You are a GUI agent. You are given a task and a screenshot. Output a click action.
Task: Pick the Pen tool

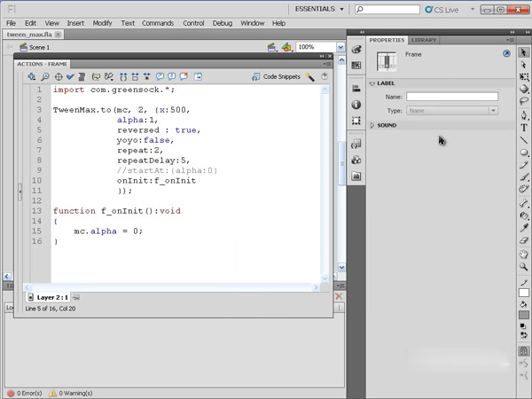(x=524, y=114)
